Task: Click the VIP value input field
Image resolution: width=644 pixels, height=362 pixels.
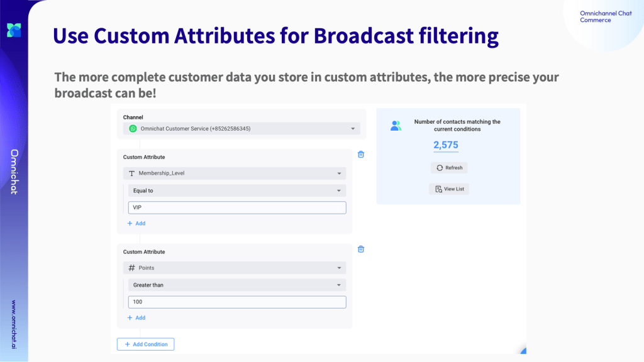Action: pos(236,207)
